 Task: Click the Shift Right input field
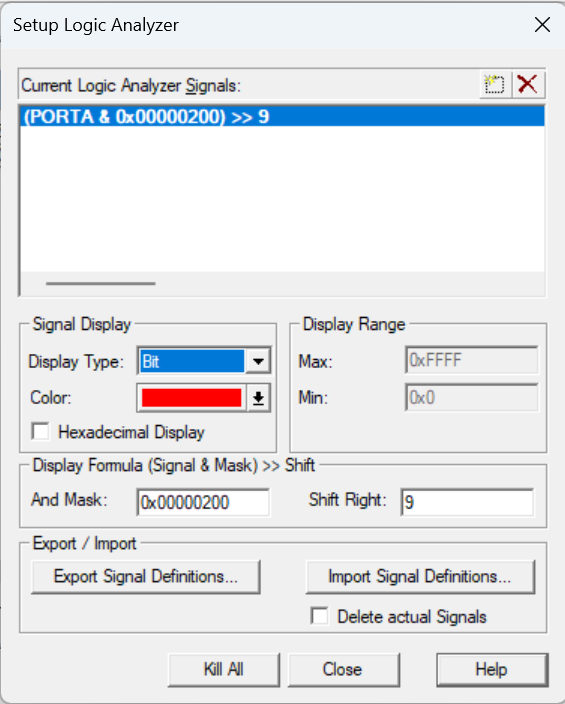(467, 502)
